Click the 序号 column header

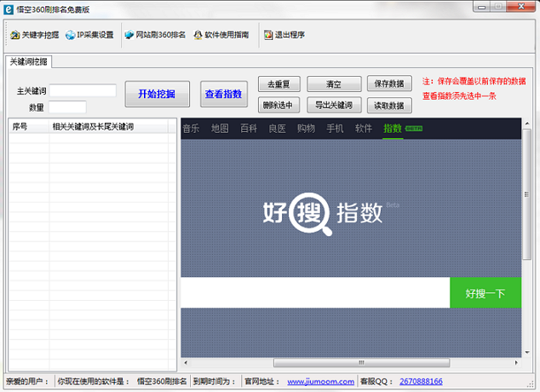coord(29,127)
